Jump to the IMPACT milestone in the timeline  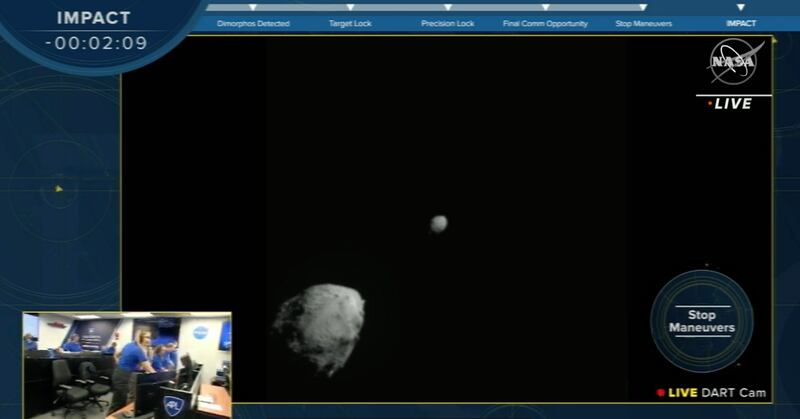(741, 24)
